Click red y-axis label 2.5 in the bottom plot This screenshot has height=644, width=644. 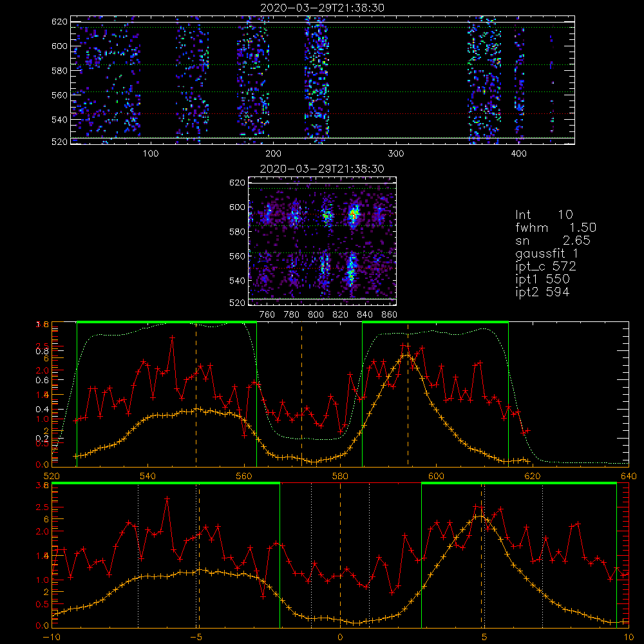(42, 507)
